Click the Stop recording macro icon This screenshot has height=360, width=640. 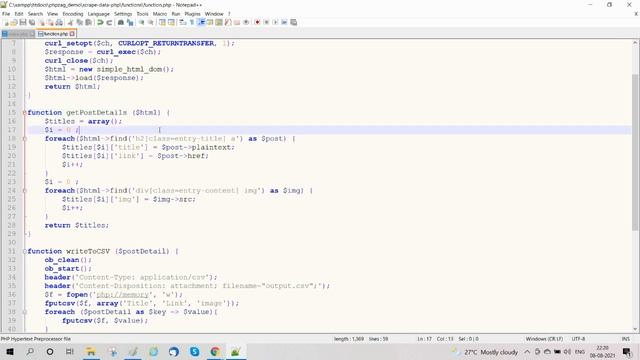click(x=266, y=22)
